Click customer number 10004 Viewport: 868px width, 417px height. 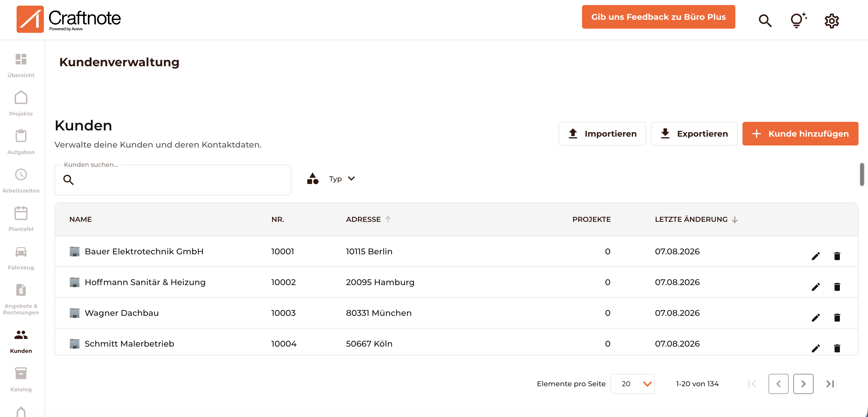tap(284, 344)
